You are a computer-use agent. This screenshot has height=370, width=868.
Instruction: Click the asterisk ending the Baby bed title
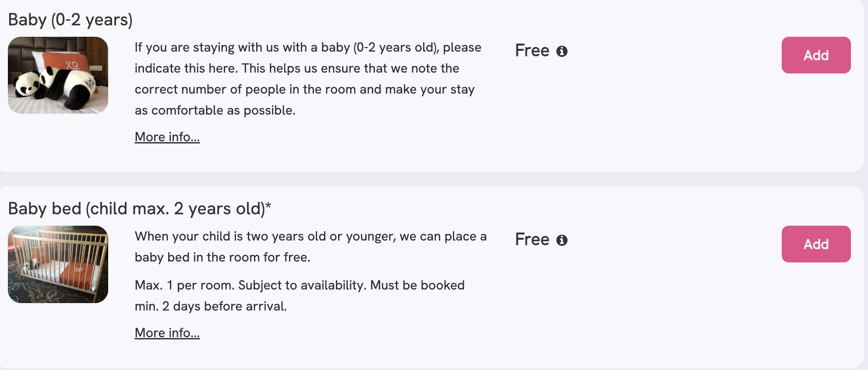click(268, 206)
